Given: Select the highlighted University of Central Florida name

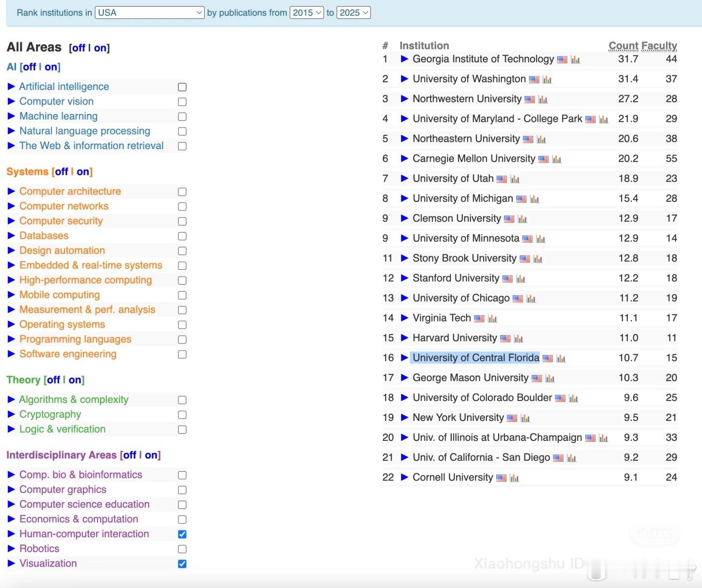Looking at the screenshot, I should (476, 358).
